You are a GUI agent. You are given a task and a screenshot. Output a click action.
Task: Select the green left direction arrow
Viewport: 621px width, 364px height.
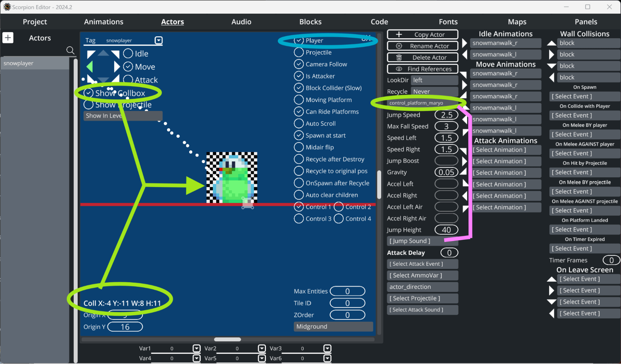point(90,66)
